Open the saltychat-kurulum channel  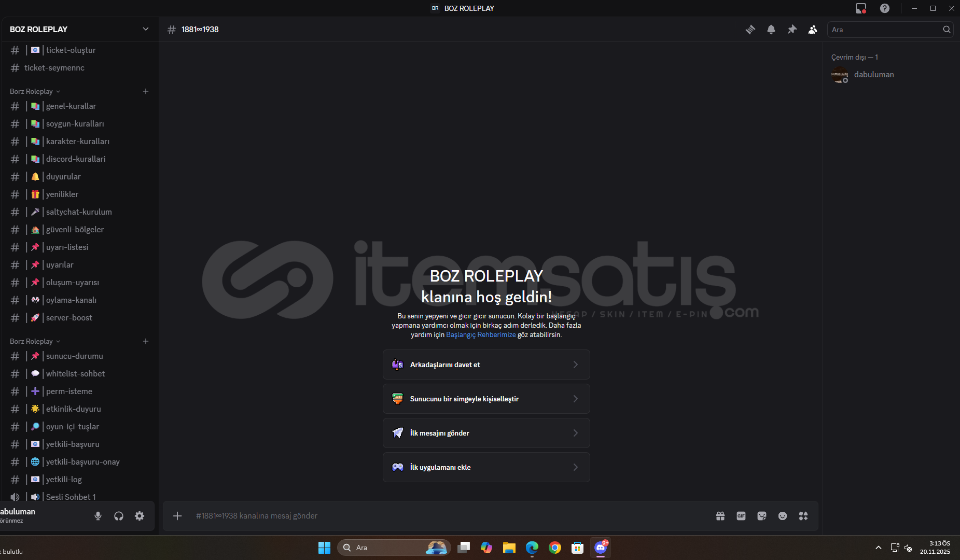pos(79,212)
